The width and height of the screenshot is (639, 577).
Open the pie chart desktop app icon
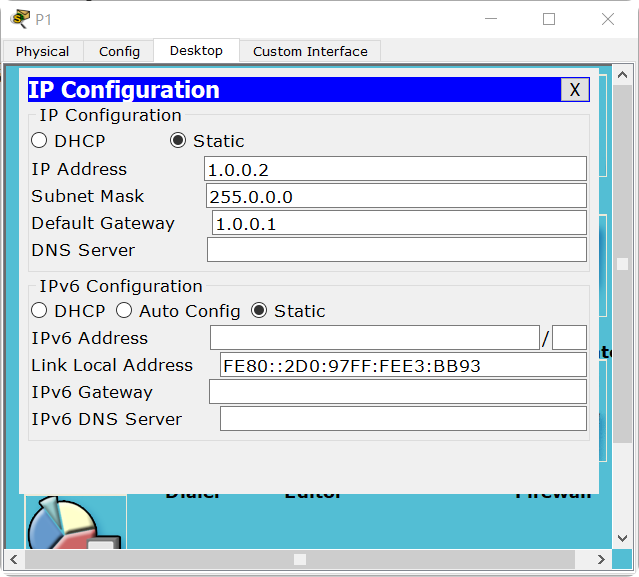[x=76, y=522]
